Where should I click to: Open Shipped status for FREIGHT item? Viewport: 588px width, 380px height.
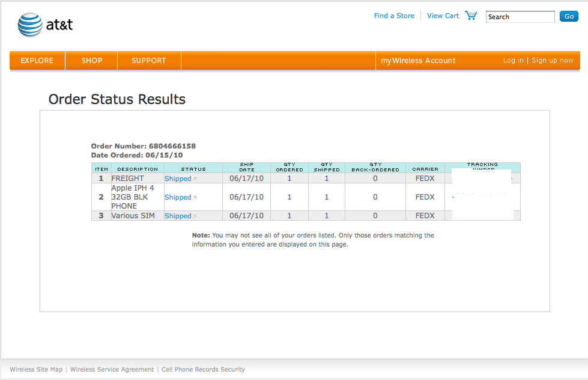(178, 179)
